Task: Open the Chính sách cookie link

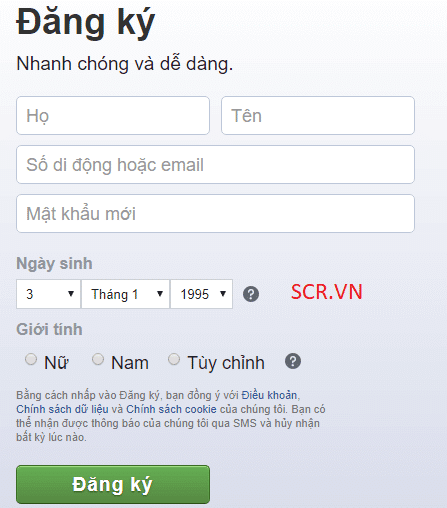Action: 171,409
